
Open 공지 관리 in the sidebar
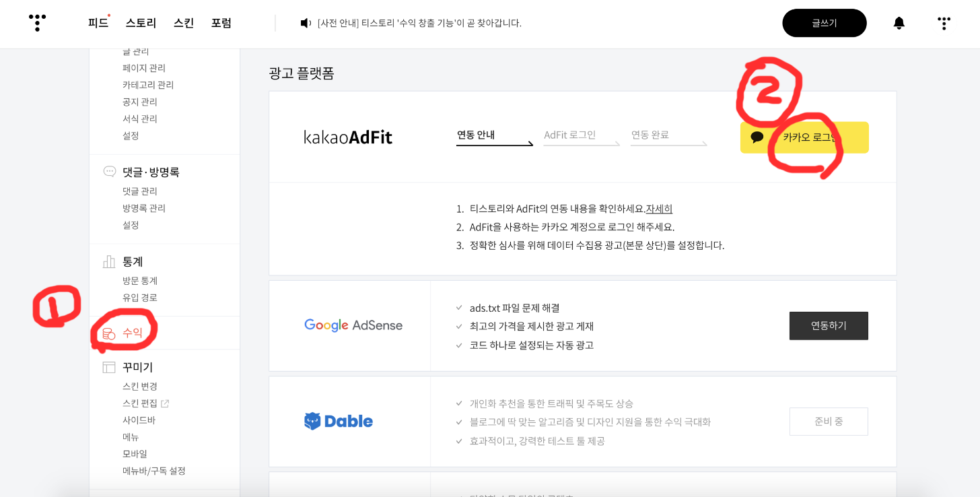140,102
